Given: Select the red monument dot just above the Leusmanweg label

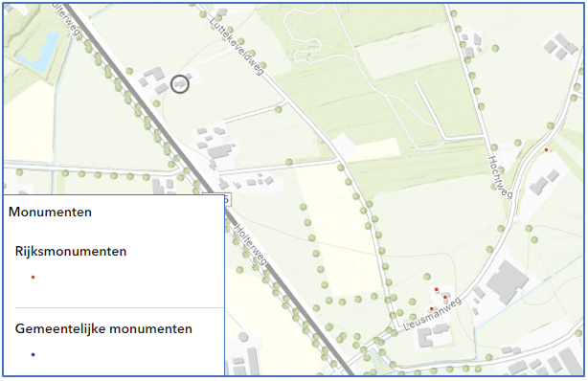Looking at the screenshot, I should pos(445,297).
